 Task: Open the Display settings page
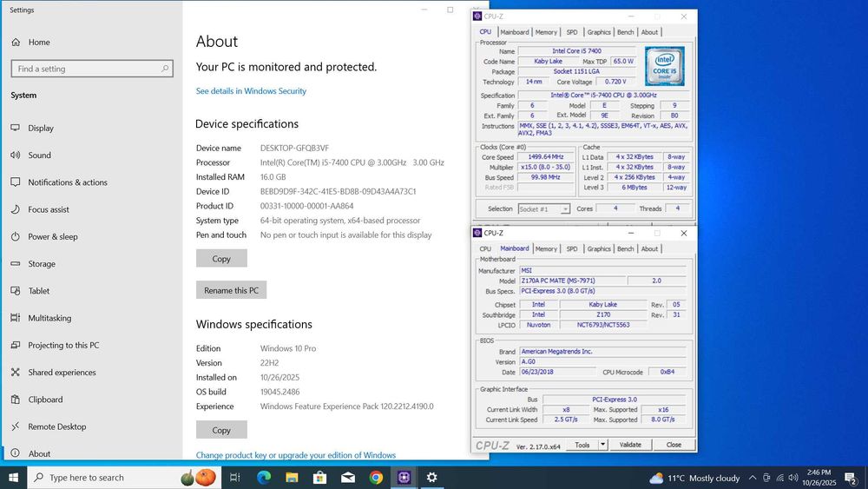click(x=40, y=128)
